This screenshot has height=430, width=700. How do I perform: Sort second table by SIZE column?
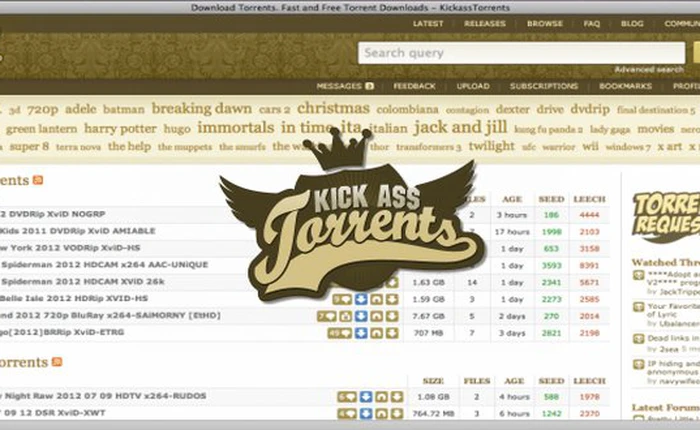coord(433,381)
